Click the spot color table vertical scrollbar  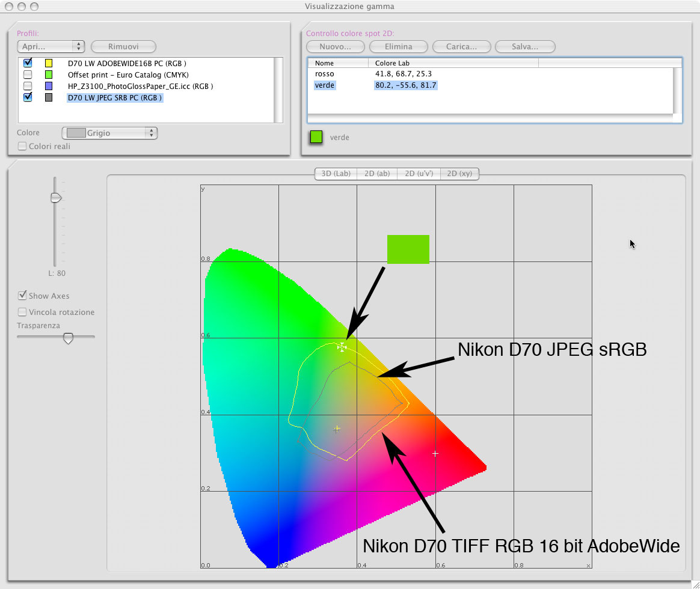[x=678, y=91]
